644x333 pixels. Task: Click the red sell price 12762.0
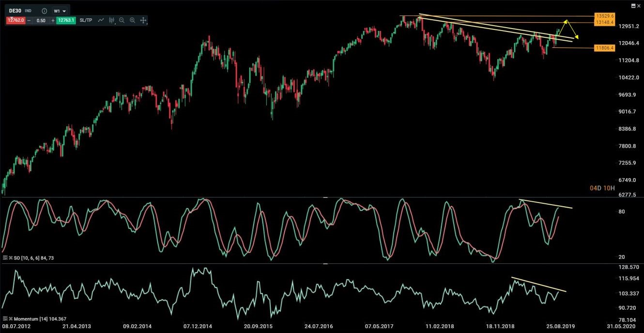(15, 20)
